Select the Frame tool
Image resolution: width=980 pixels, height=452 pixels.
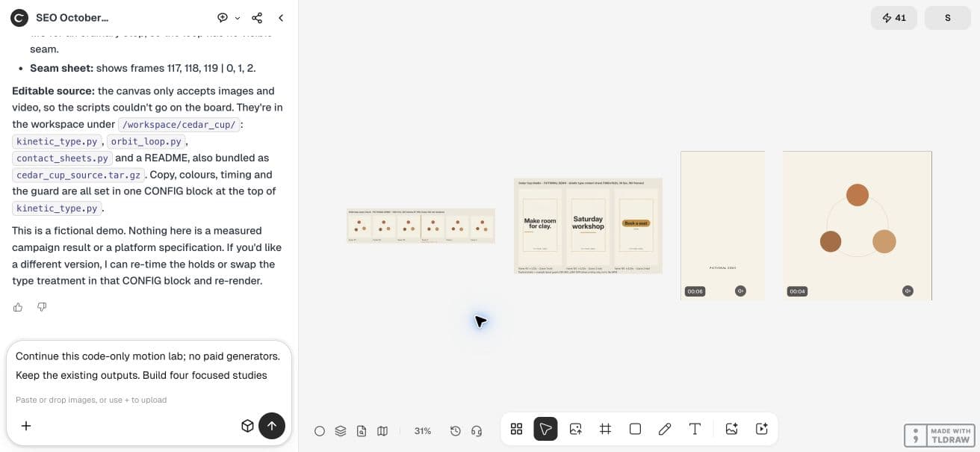tap(605, 429)
